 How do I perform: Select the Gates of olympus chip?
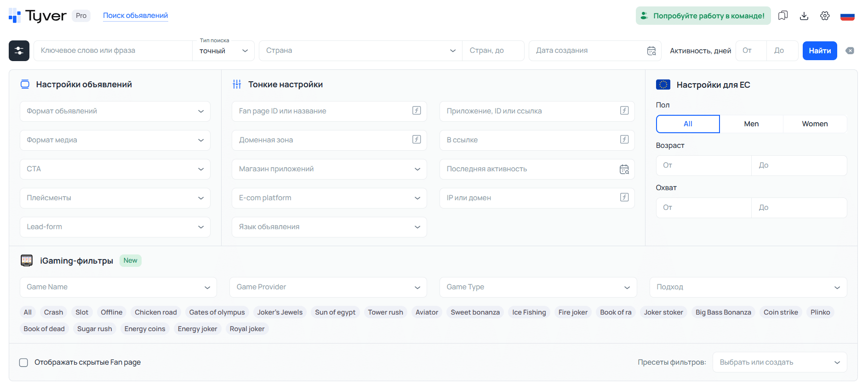click(217, 312)
